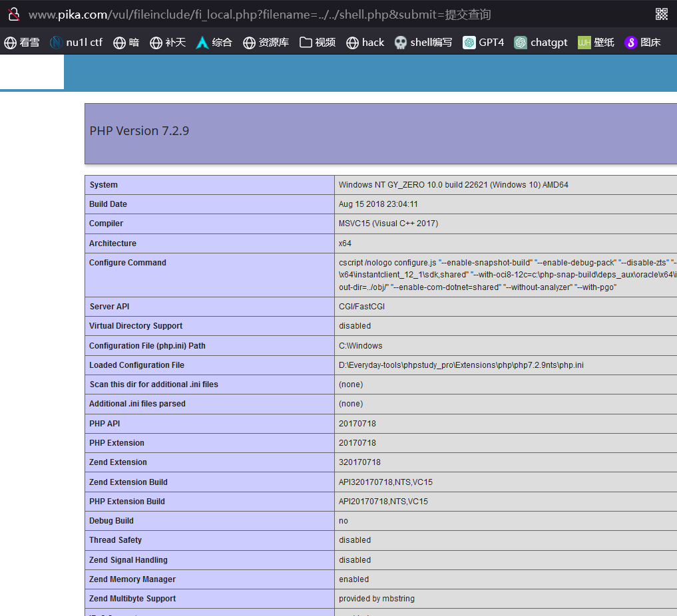Click the white tab block in page header
This screenshot has height=616, width=677.
tap(32, 72)
